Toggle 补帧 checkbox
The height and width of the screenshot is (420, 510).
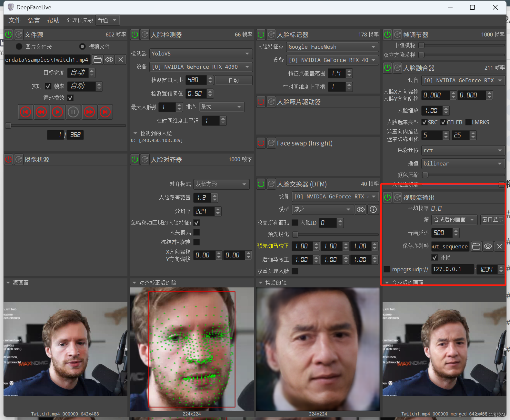pyautogui.click(x=435, y=257)
